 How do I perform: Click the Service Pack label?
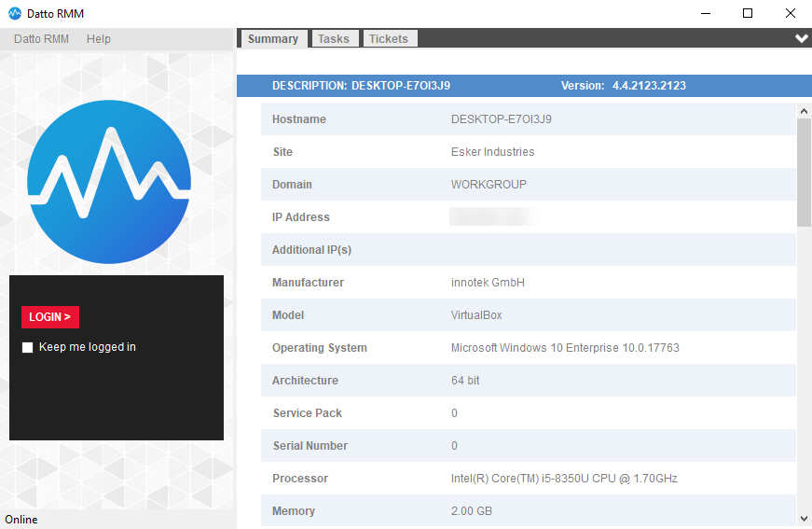click(x=307, y=413)
